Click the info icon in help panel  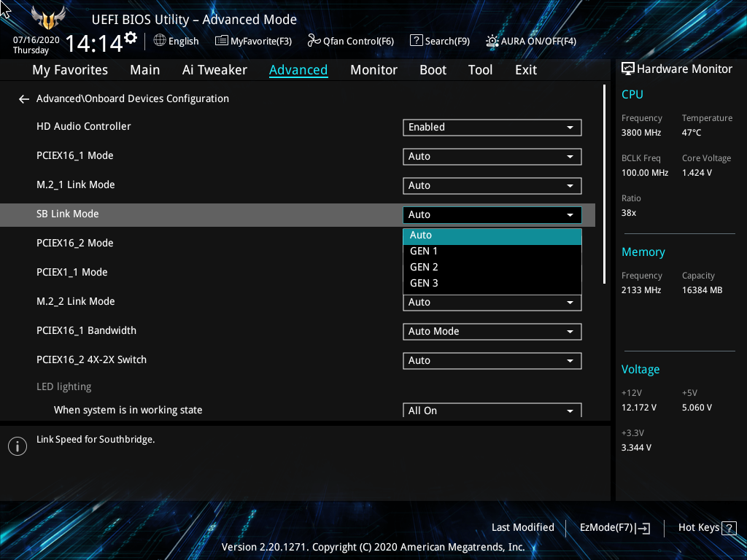(x=18, y=446)
